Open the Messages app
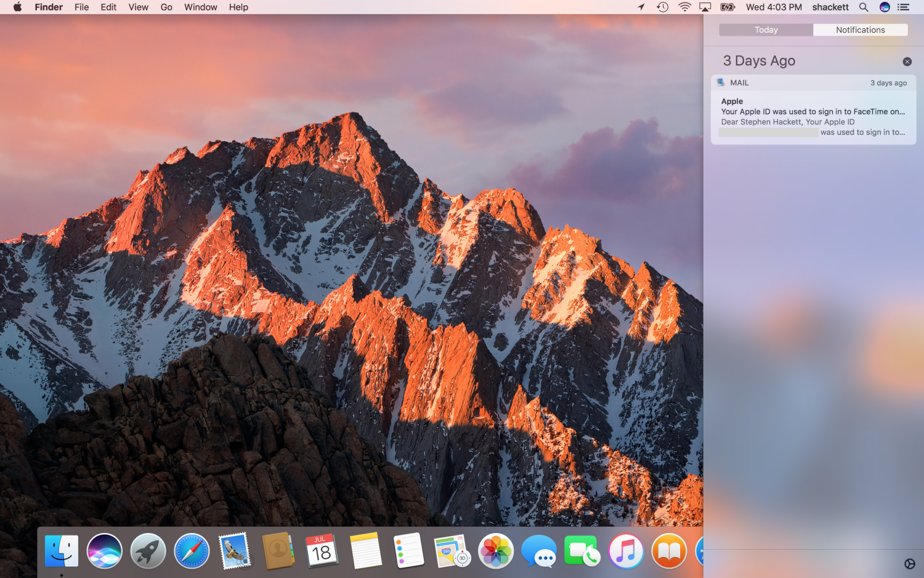The width and height of the screenshot is (924, 578). [538, 550]
